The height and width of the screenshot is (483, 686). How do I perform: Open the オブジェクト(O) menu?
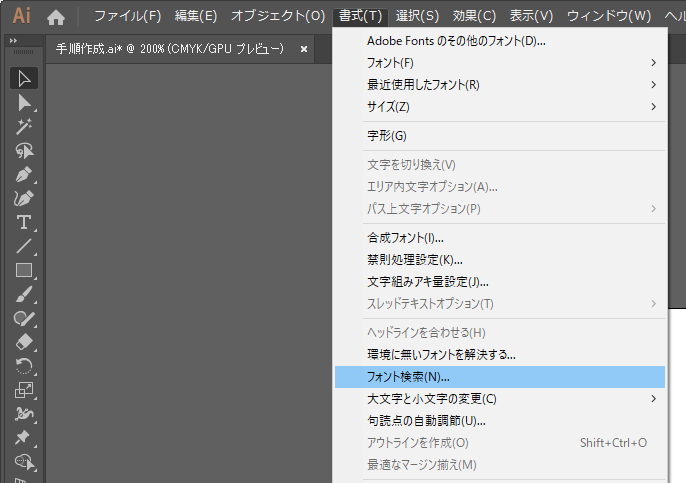278,16
